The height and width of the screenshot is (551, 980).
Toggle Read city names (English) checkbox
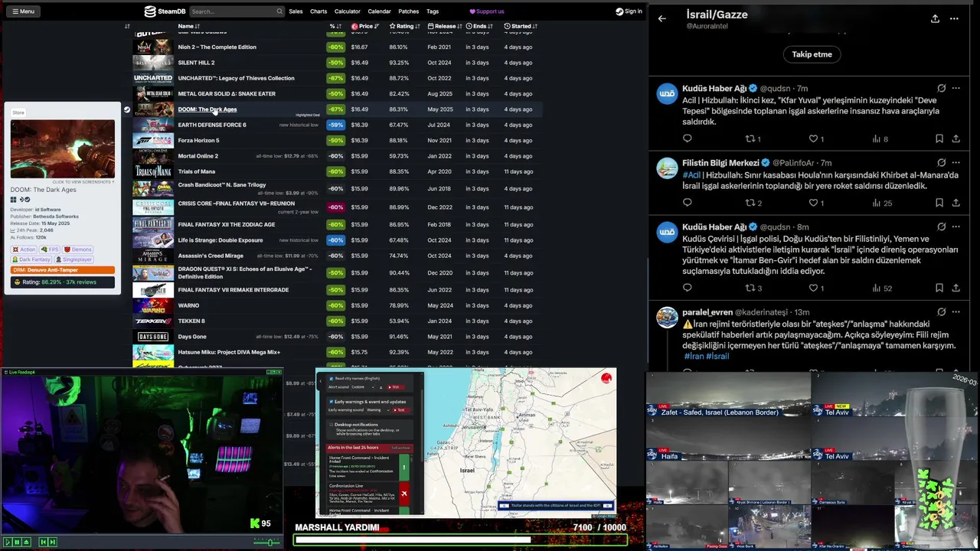point(331,379)
